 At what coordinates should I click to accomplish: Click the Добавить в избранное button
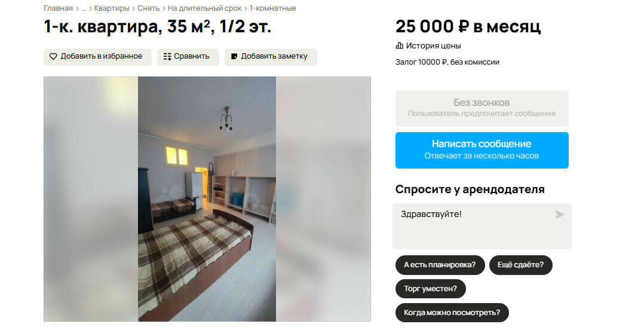click(97, 57)
